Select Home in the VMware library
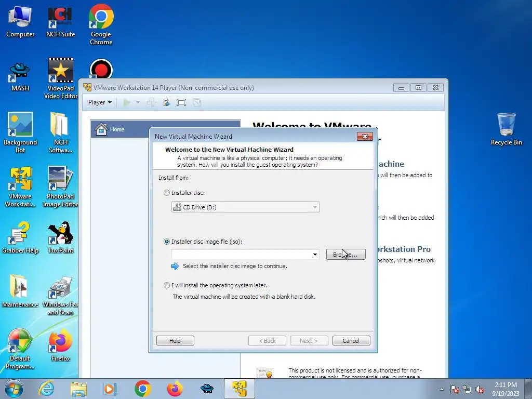Viewport: 532px width, 399px height. click(x=166, y=129)
